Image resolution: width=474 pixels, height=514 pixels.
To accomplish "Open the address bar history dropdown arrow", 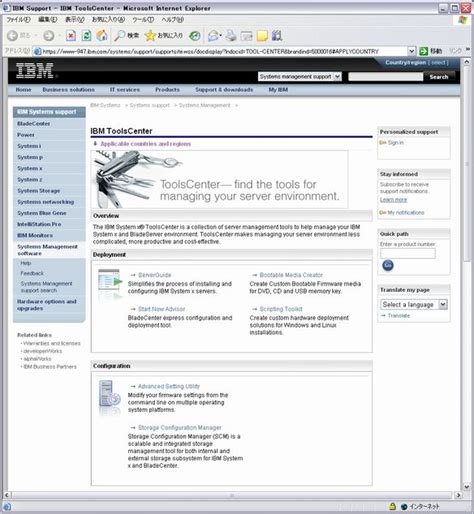I will point(411,51).
